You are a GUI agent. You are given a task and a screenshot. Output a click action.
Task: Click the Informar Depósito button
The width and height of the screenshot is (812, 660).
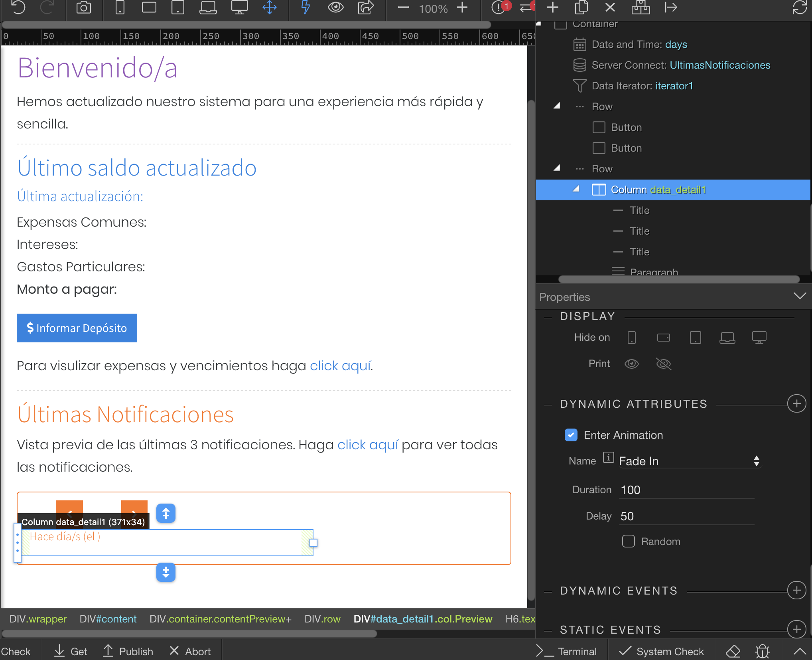click(x=77, y=328)
